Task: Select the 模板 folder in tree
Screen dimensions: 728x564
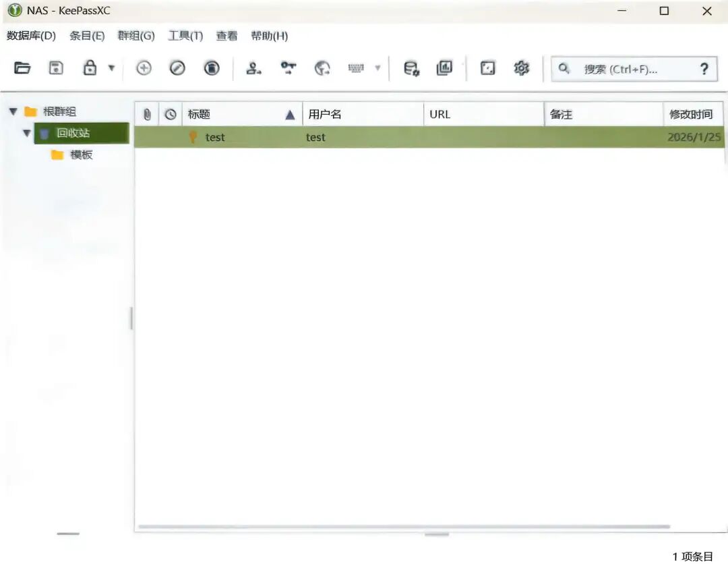Action: (81, 155)
